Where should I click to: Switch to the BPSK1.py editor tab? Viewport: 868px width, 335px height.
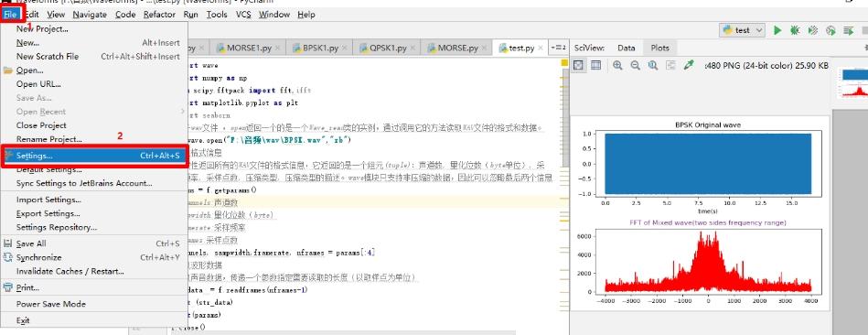[x=320, y=49]
